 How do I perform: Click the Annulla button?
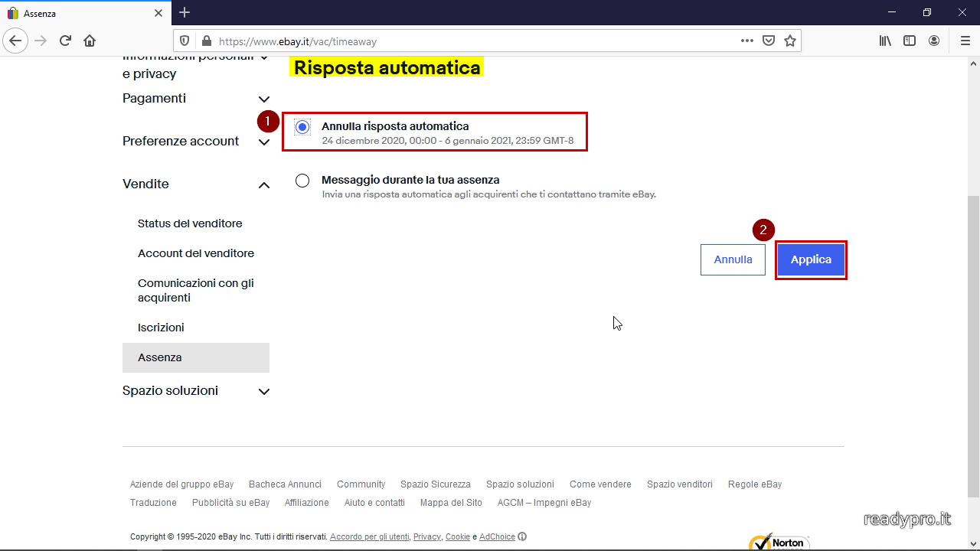pos(733,259)
